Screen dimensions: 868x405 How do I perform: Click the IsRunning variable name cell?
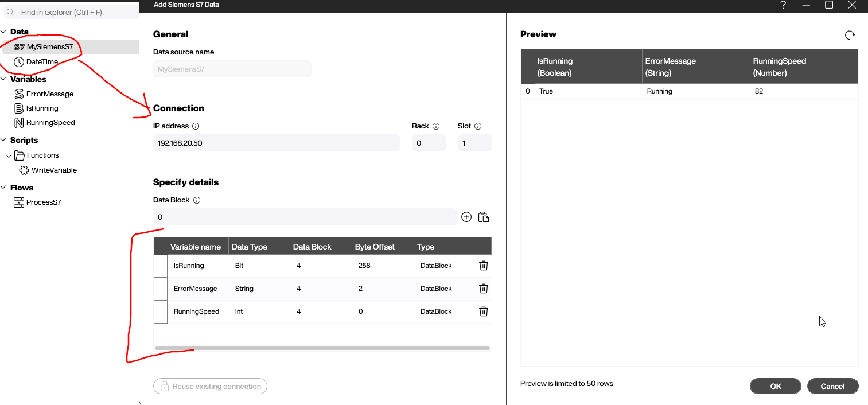[198, 266]
